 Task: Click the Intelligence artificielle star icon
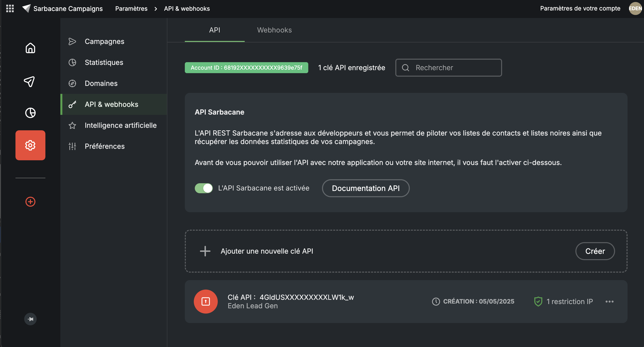tap(72, 125)
